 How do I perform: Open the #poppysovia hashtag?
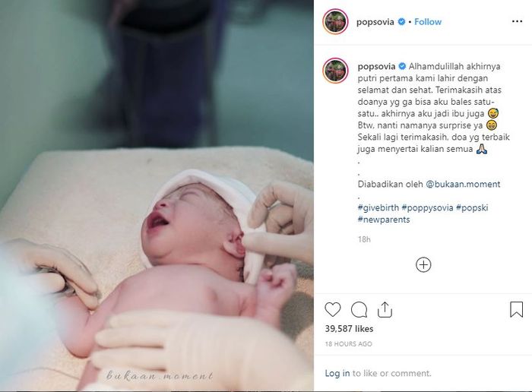coord(427,207)
